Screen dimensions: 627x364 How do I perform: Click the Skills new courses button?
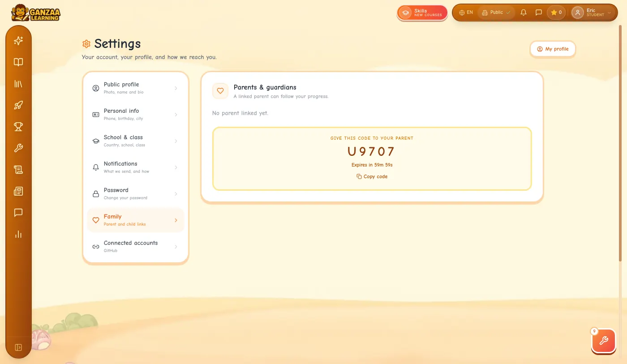(422, 13)
